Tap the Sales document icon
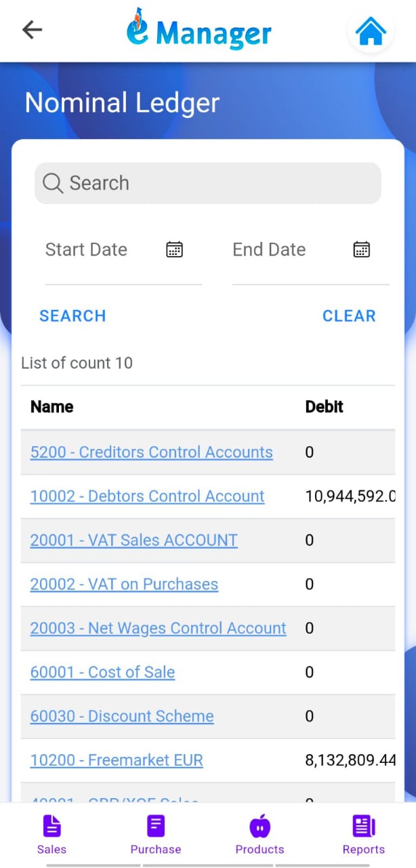 (x=52, y=826)
